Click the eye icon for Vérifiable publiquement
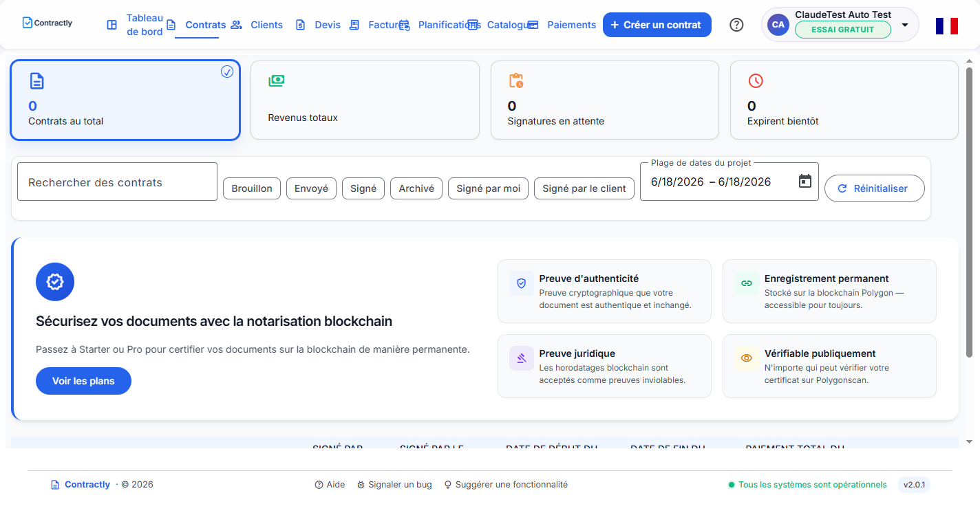 (747, 358)
